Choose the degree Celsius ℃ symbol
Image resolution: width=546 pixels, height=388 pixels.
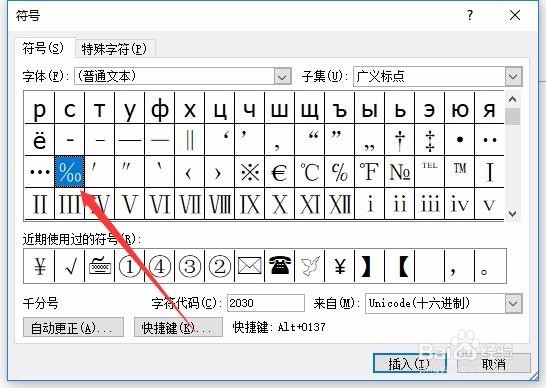tap(309, 172)
